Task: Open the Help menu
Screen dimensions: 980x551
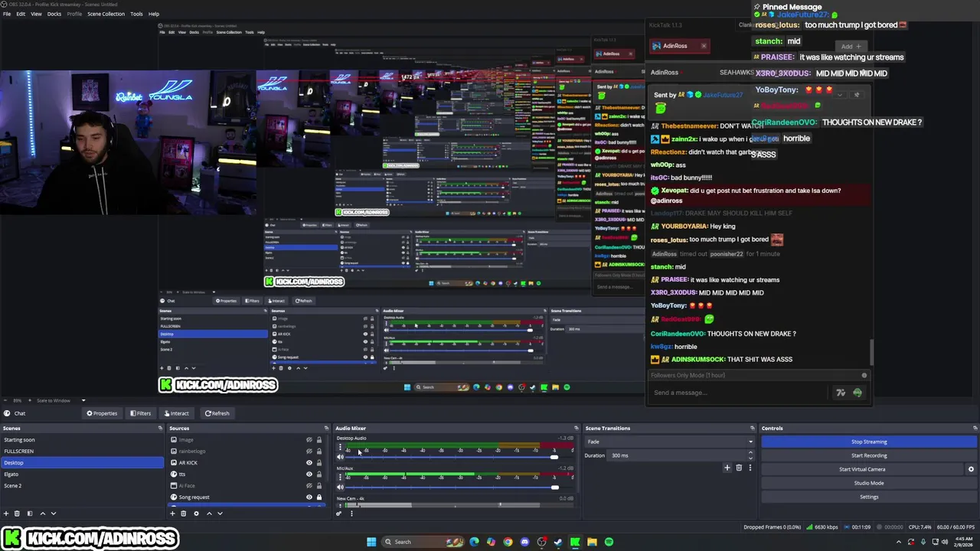Action: coord(154,14)
